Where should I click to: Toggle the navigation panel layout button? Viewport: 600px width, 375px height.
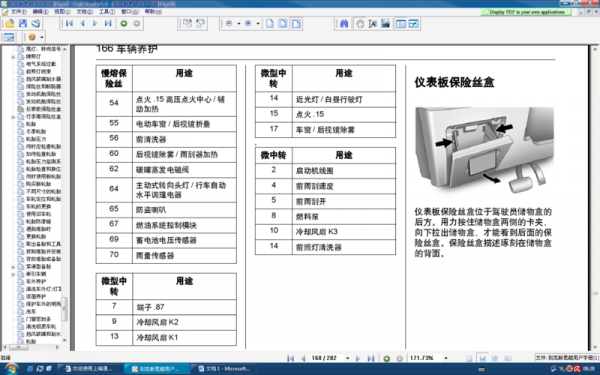[x=401, y=24]
